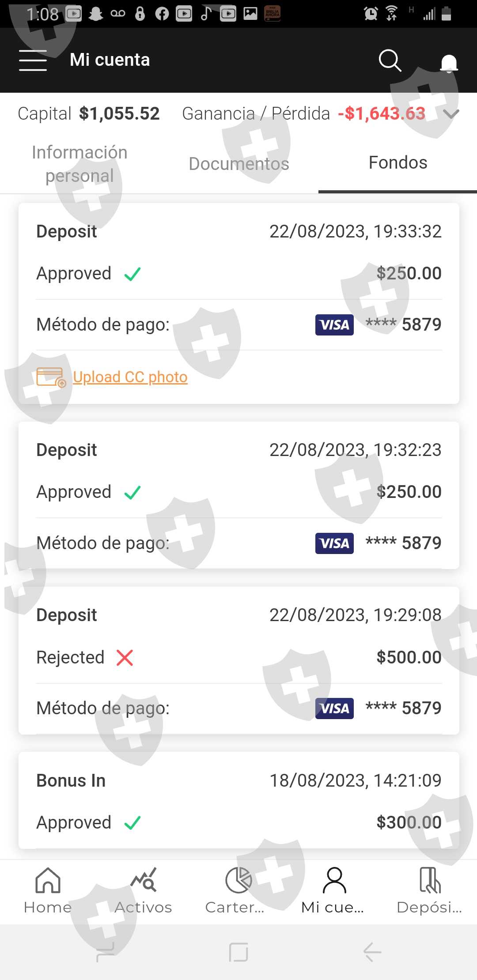Tap the credit card upload icon
The image size is (477, 980).
(51, 377)
